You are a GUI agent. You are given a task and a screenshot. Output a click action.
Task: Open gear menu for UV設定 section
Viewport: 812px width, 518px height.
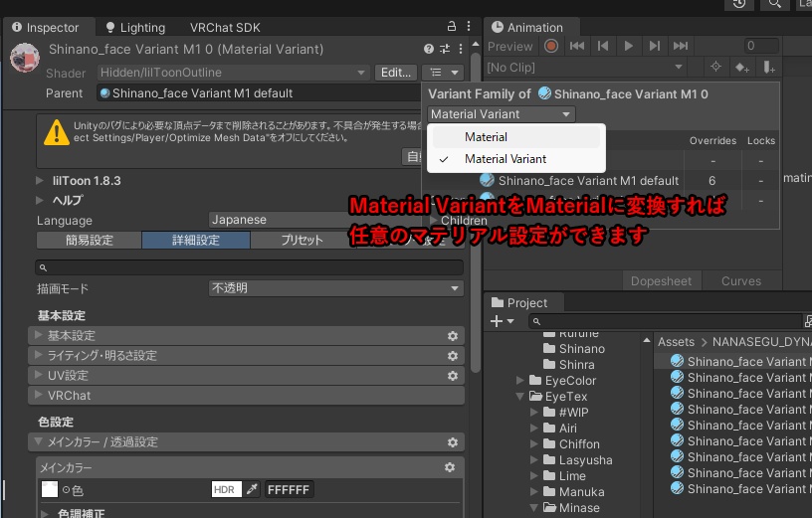[453, 376]
